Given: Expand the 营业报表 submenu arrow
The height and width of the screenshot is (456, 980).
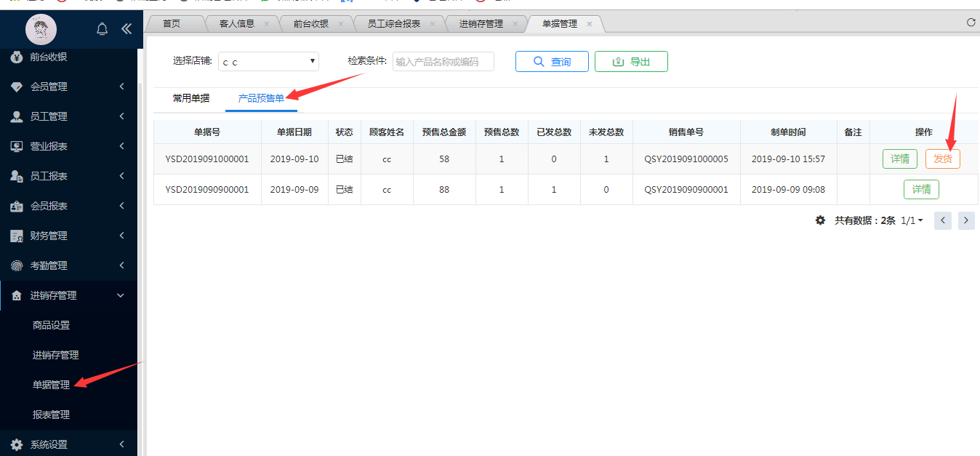Looking at the screenshot, I should (121, 146).
